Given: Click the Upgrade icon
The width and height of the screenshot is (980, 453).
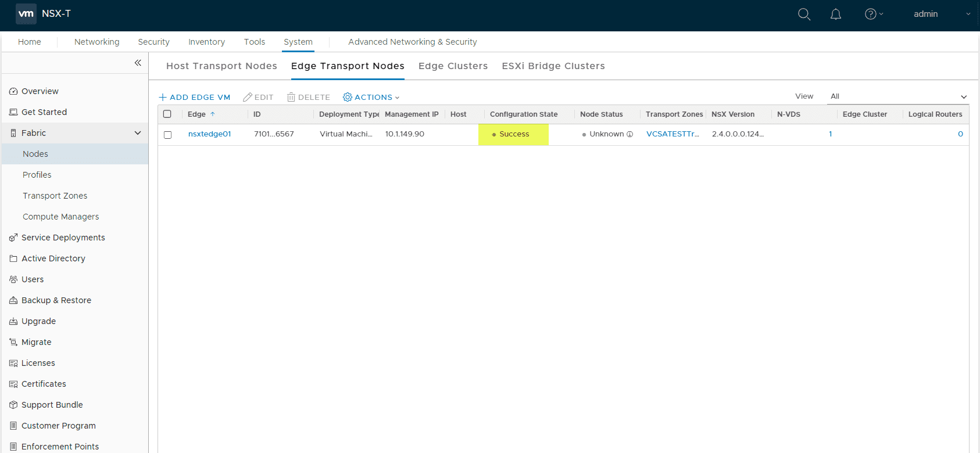Looking at the screenshot, I should (13, 321).
